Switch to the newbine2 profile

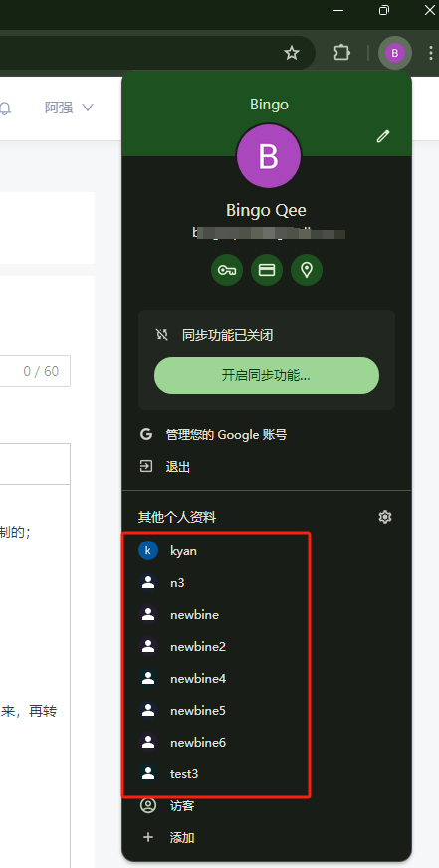267,647
